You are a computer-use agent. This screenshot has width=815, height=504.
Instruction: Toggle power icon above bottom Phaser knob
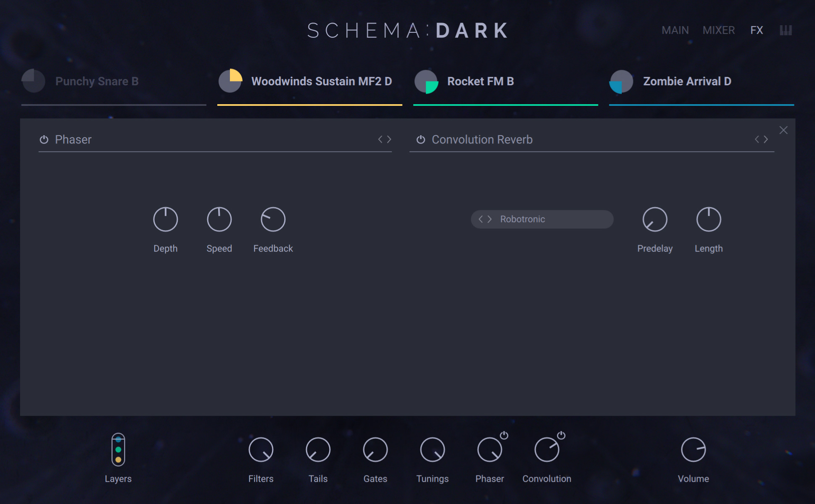coord(504,435)
